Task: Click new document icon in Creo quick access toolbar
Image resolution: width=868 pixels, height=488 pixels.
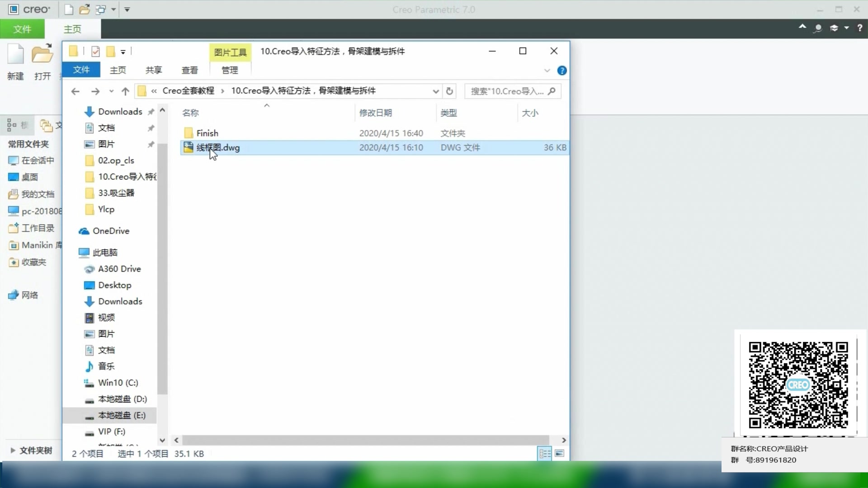Action: click(x=69, y=9)
